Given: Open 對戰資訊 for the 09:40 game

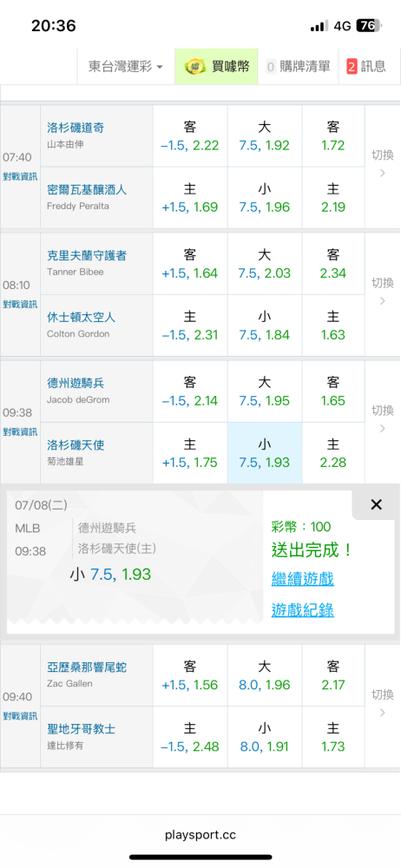Looking at the screenshot, I should [x=20, y=716].
